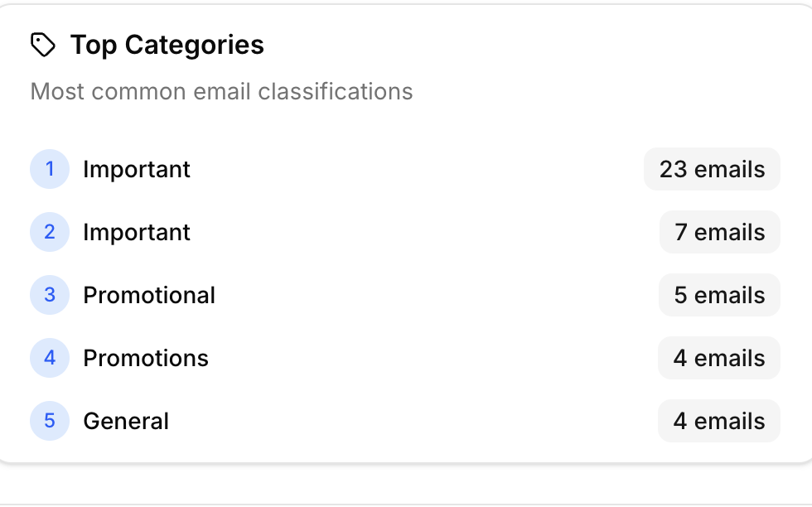Click the '23 emails' count badge

(712, 169)
